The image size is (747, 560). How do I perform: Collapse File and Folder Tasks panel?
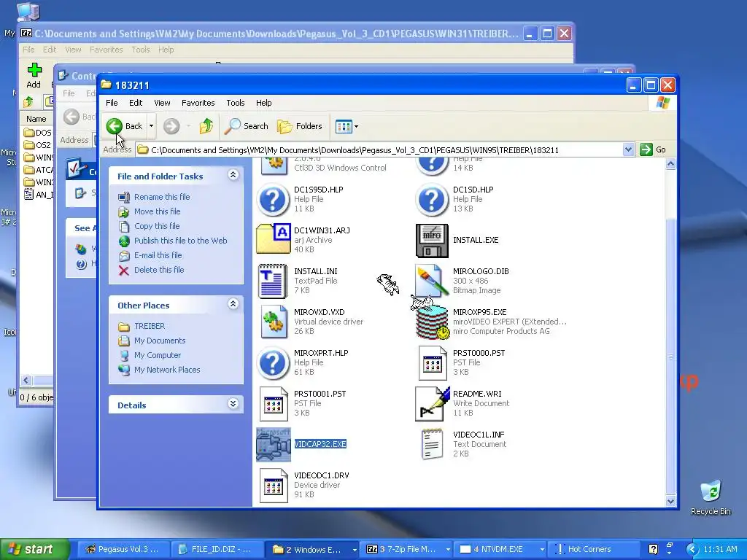point(233,175)
